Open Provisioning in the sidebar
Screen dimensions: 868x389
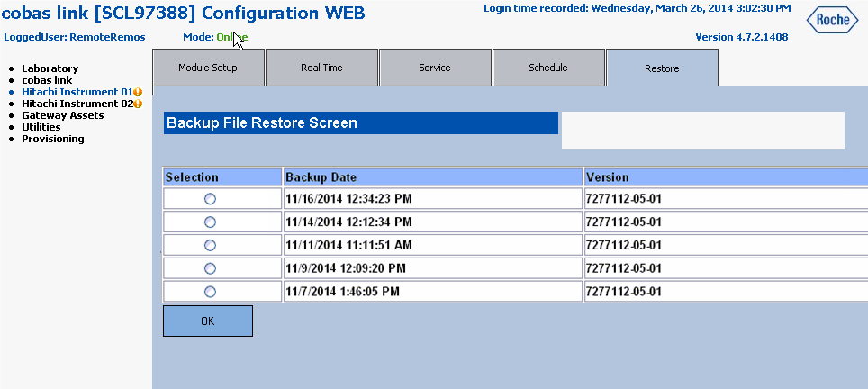(53, 139)
